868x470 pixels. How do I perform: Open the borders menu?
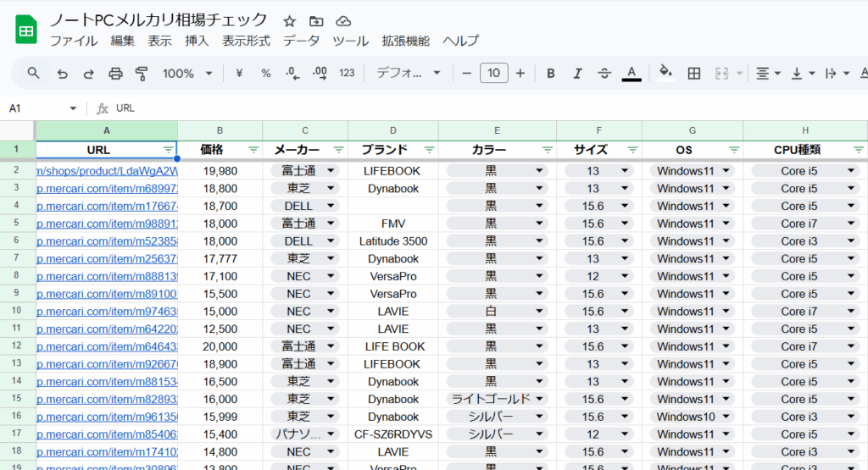pos(693,73)
